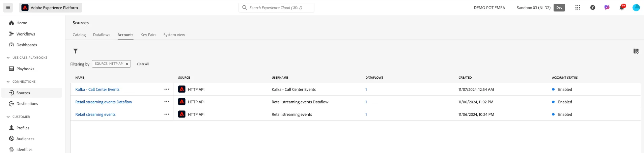
Task: Click HTTP API icon in Retail streaming events row
Action: click(x=182, y=114)
